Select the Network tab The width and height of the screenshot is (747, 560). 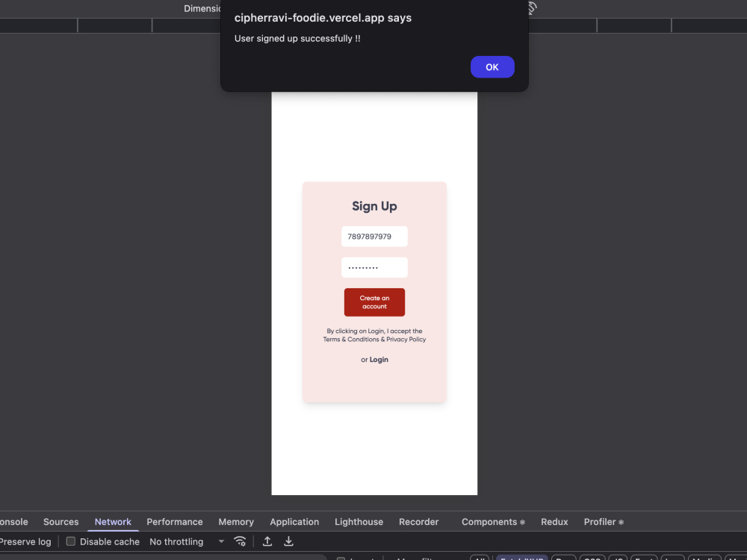pyautogui.click(x=113, y=522)
